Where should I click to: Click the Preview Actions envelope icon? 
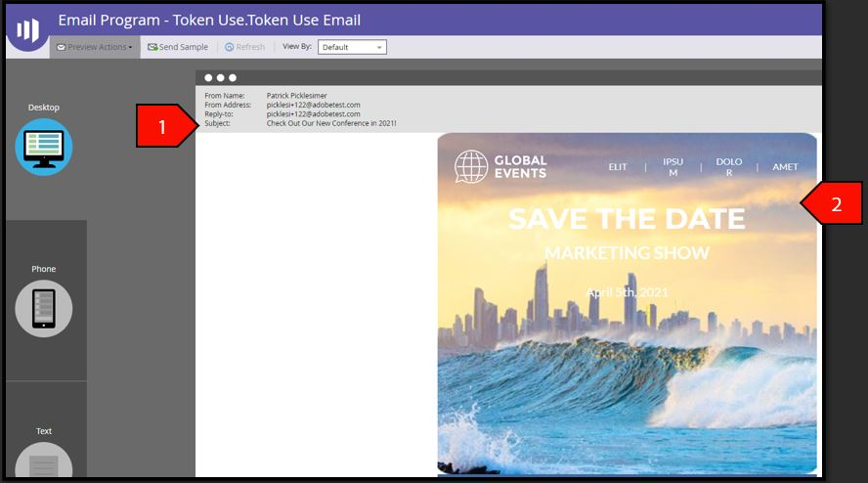[x=62, y=47]
